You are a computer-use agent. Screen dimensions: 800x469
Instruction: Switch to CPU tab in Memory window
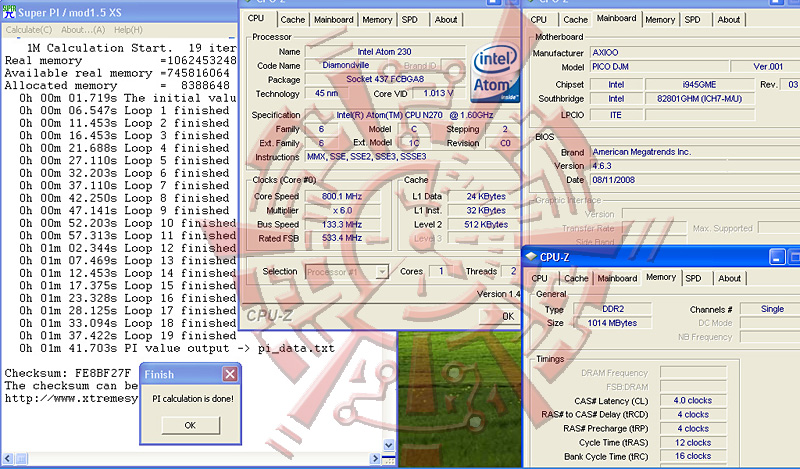[539, 278]
